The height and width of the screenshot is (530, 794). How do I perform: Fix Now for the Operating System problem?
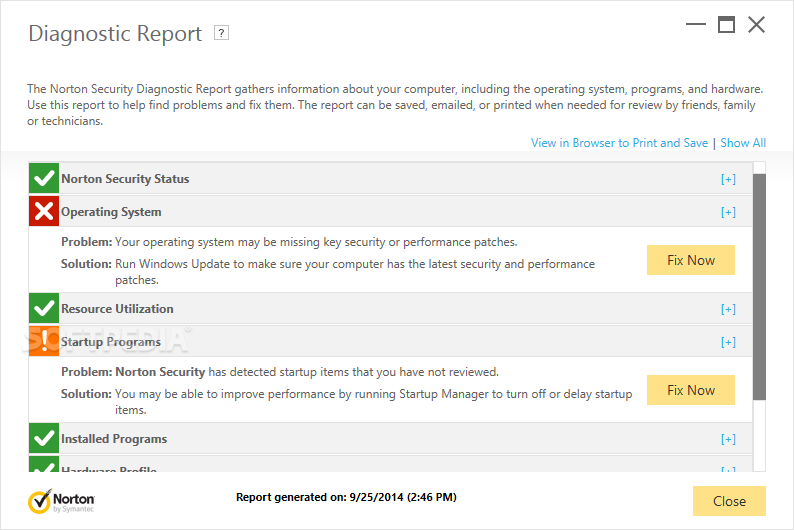(691, 260)
